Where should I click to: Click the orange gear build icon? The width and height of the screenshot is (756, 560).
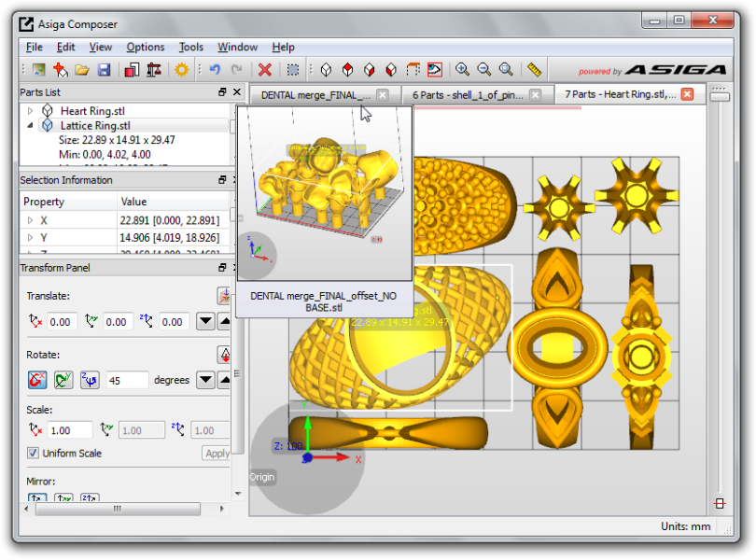[182, 70]
